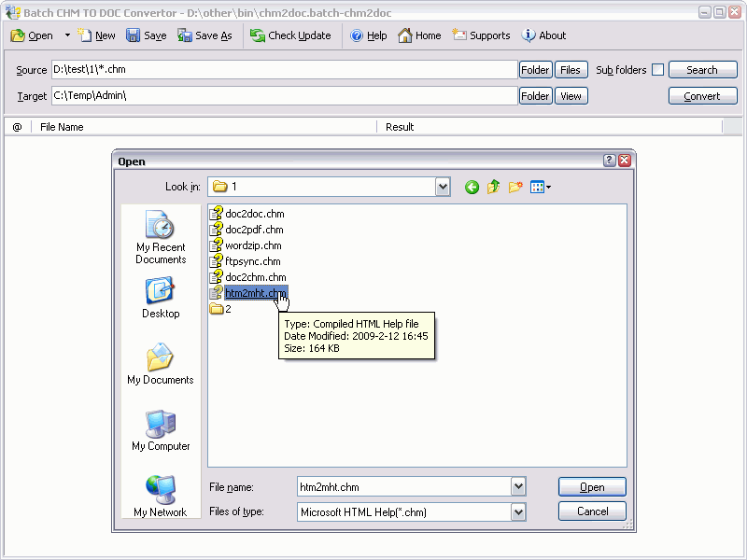747x560 pixels.
Task: Toggle the Sub folders checkbox
Action: tap(658, 70)
